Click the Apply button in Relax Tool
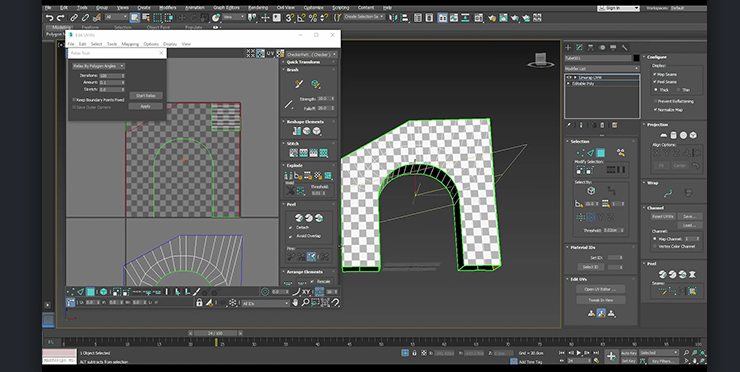This screenshot has width=740, height=372. 146,106
